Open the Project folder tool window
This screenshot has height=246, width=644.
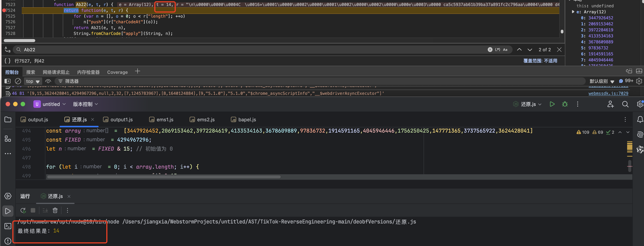pyautogui.click(x=8, y=119)
